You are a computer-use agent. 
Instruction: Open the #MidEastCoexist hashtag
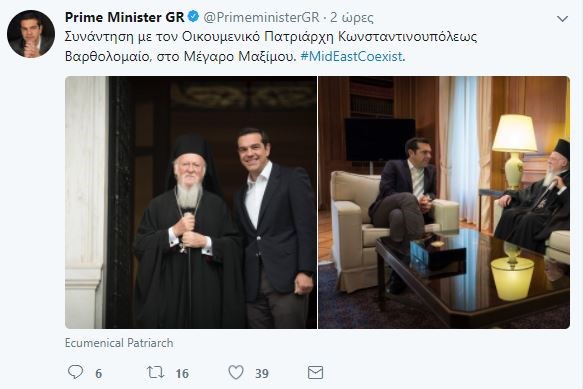pyautogui.click(x=351, y=57)
